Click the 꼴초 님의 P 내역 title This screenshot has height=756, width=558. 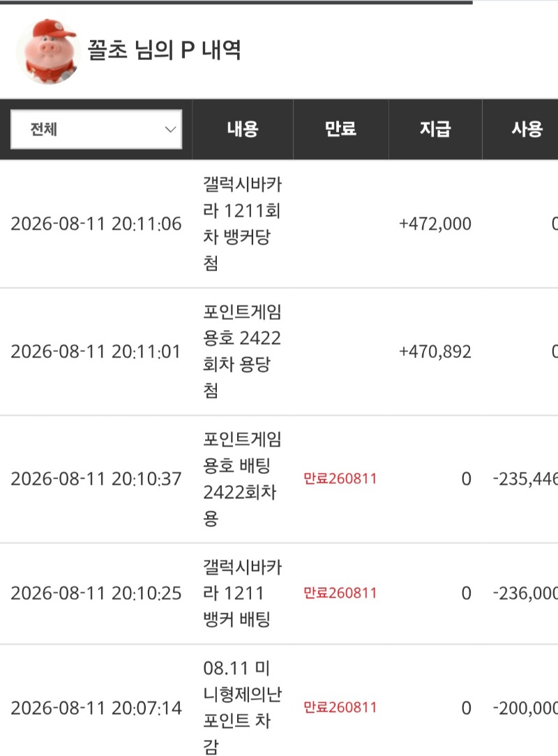point(164,50)
